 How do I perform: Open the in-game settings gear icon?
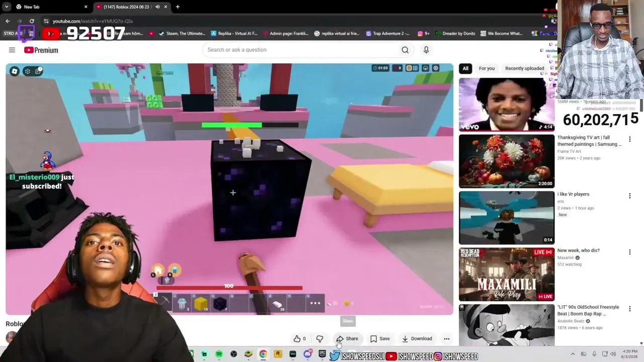coord(436,68)
